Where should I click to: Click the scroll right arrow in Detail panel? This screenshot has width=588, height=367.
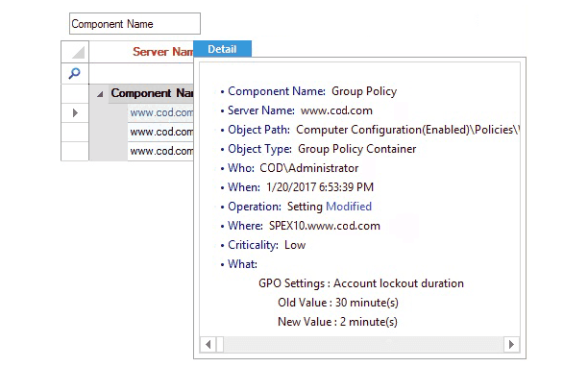pos(511,344)
